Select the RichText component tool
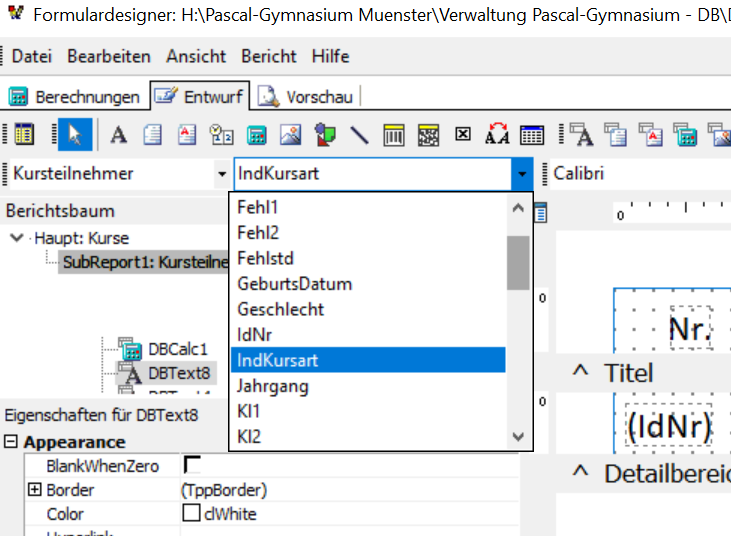 click(x=186, y=135)
